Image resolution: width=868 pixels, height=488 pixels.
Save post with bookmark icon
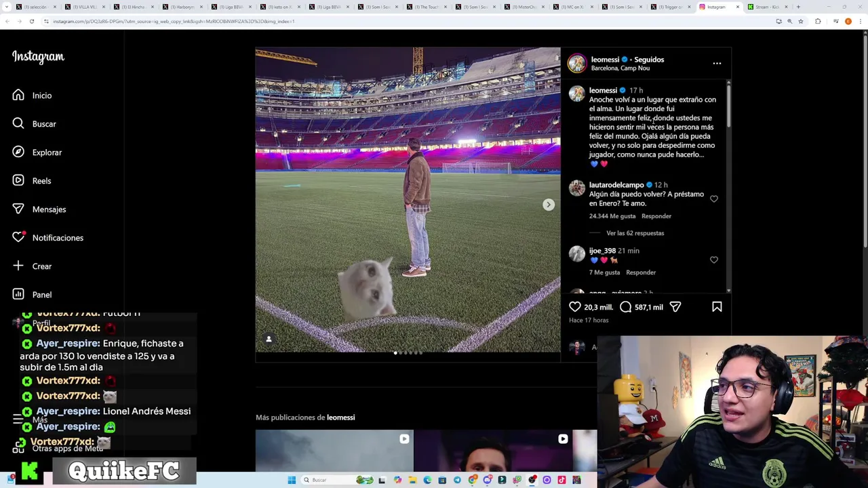click(x=717, y=307)
